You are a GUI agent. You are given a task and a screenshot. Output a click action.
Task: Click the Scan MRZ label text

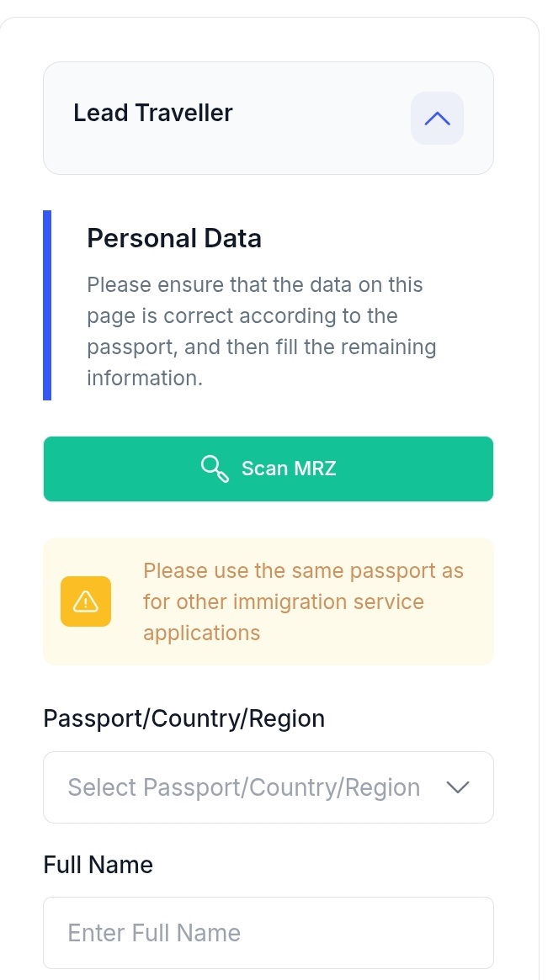click(289, 469)
